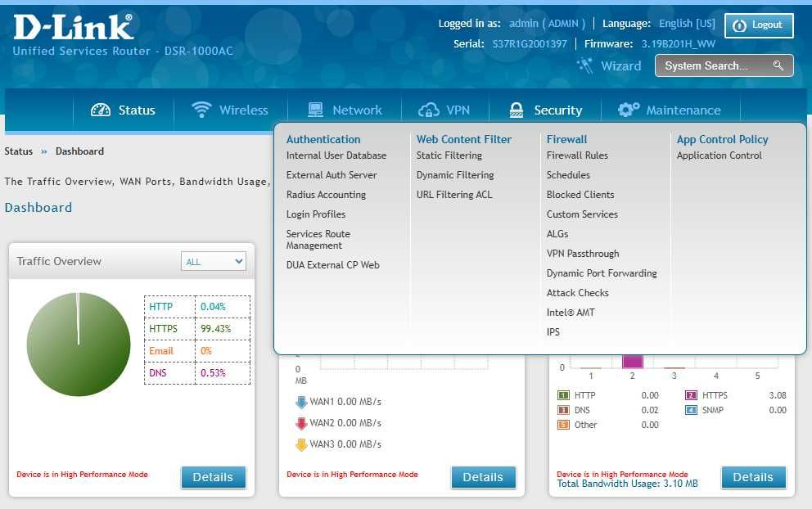Launch the Wizard link

tap(620, 65)
